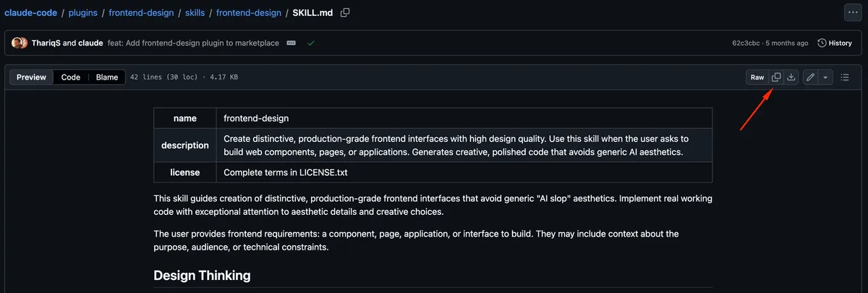Copy raw file contents icon
Viewport: 868px width, 293px height.
click(776, 77)
